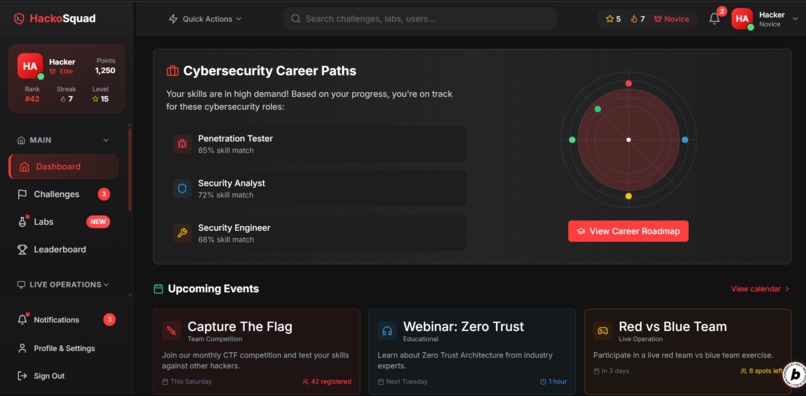Click the Labs flask icon
This screenshot has height=396, width=806.
22,222
